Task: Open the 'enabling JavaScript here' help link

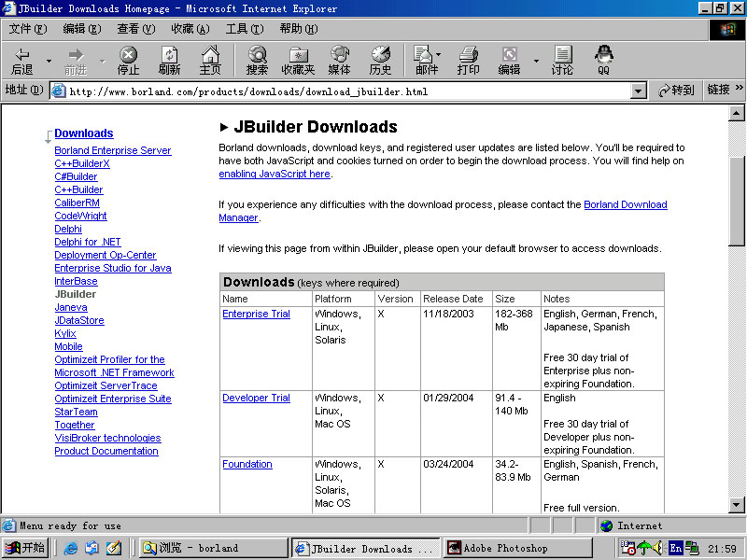Action: click(x=273, y=173)
